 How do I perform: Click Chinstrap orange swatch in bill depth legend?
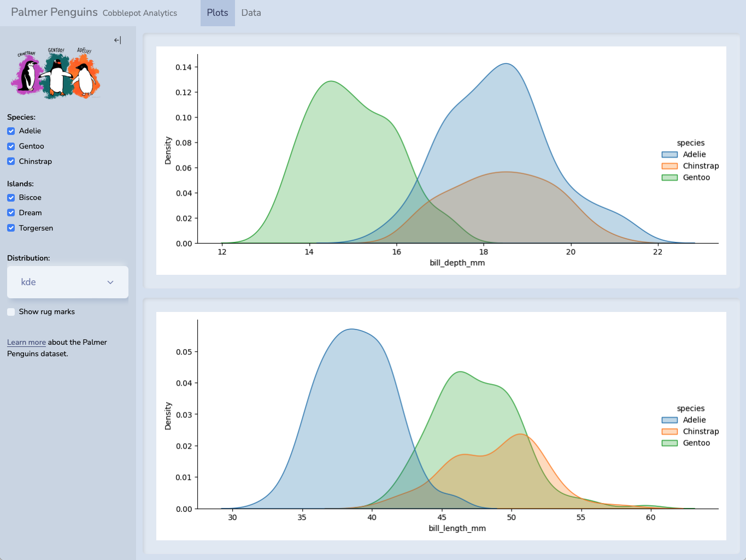669,166
